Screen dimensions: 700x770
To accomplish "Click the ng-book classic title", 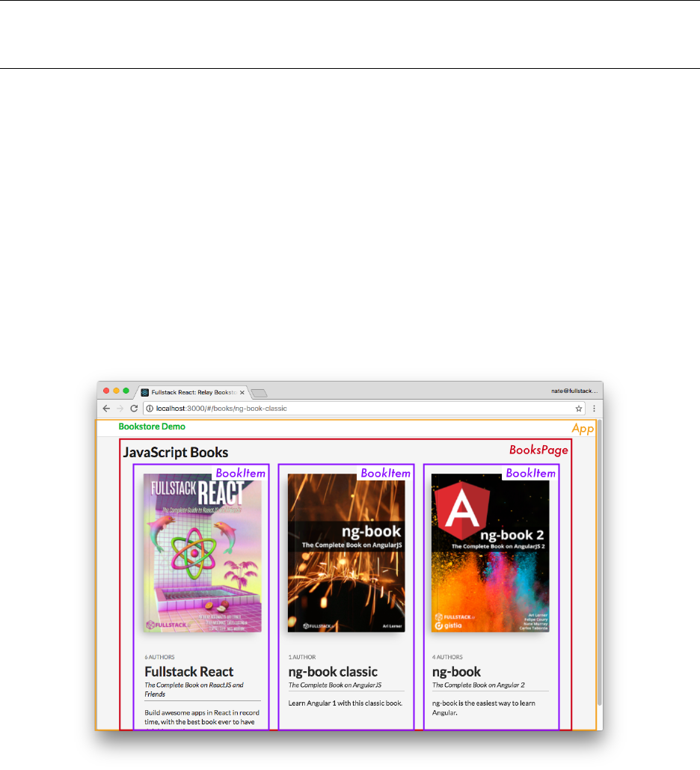I will click(x=333, y=672).
